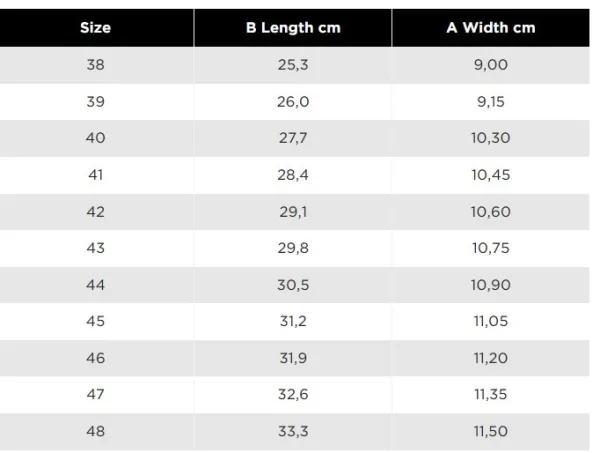The height and width of the screenshot is (453, 600).
Task: Click the B Length cm header
Action: [293, 27]
